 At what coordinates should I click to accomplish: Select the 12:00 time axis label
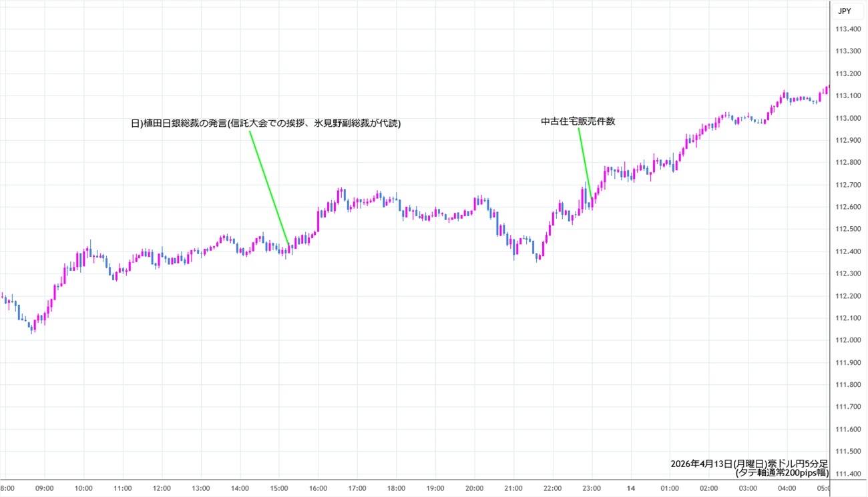tap(162, 488)
